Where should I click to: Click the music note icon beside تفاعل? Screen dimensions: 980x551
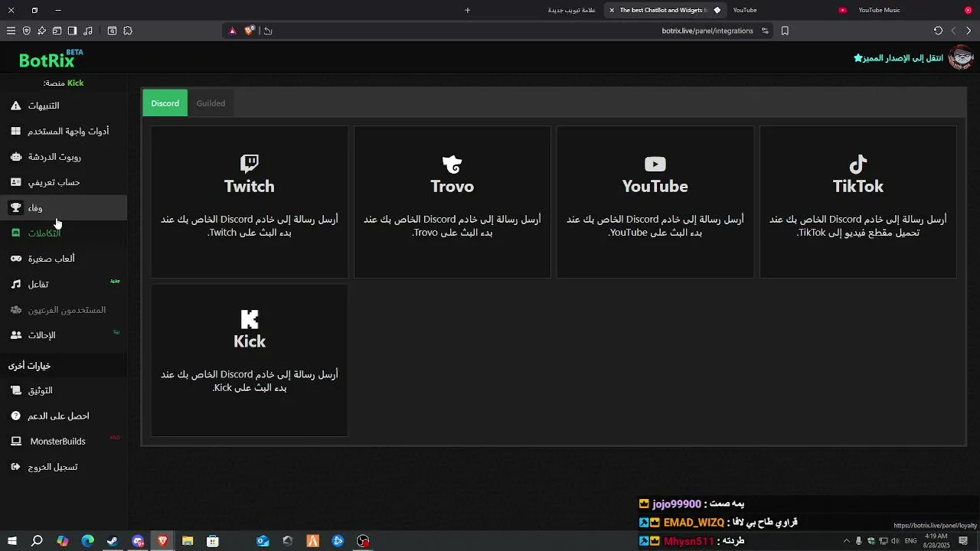pyautogui.click(x=15, y=284)
